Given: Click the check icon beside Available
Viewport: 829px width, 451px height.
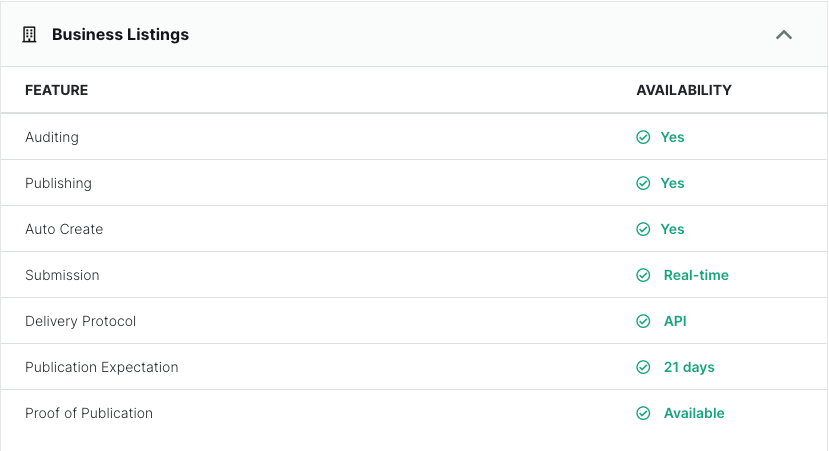Looking at the screenshot, I should pyautogui.click(x=643, y=413).
